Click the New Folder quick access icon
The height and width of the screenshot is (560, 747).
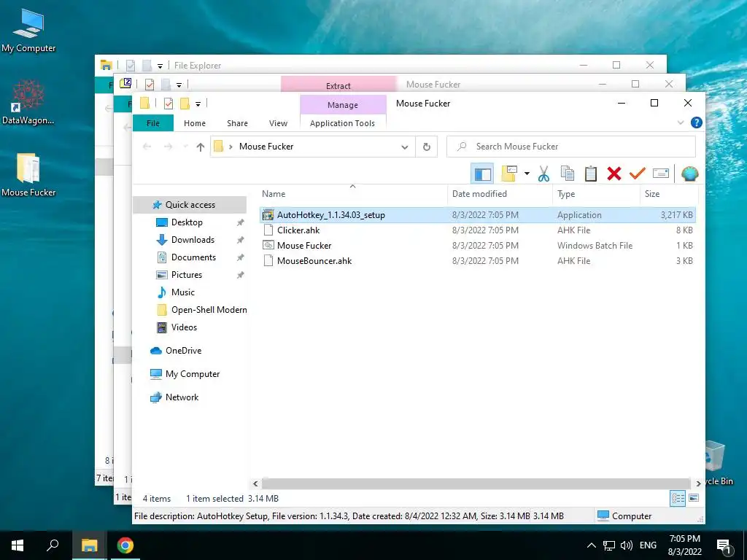tap(185, 104)
